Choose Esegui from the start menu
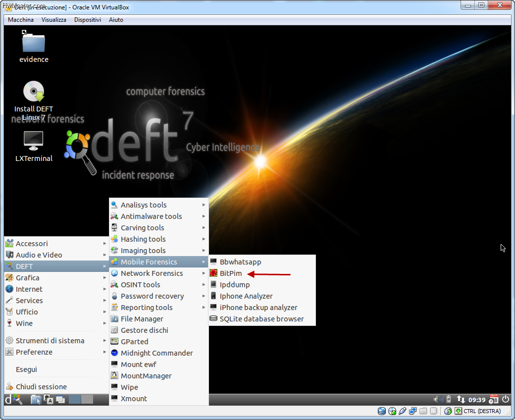515x420 pixels. (56, 369)
